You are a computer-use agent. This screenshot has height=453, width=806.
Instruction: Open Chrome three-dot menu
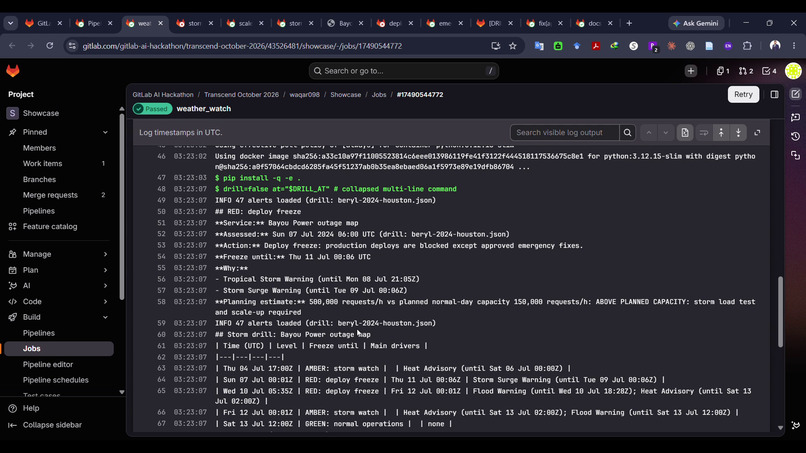794,46
